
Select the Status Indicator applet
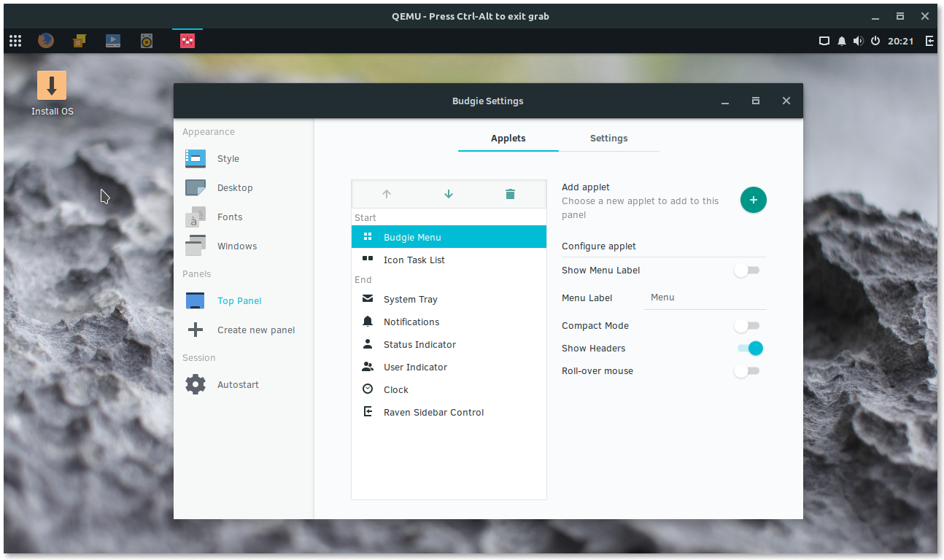[449, 344]
